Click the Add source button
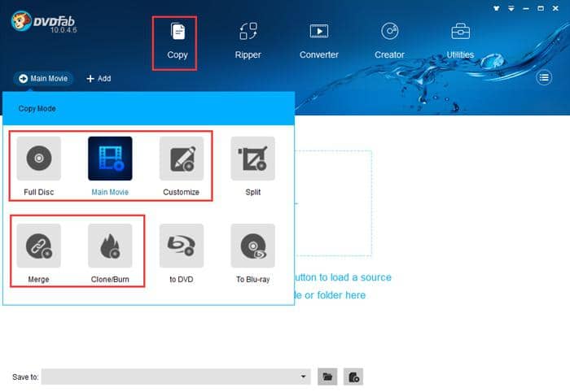This screenshot has height=392, width=570. pos(99,78)
